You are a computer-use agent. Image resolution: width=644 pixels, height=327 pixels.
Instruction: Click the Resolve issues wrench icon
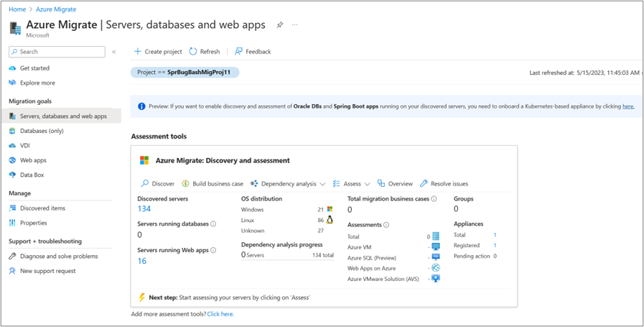(424, 184)
